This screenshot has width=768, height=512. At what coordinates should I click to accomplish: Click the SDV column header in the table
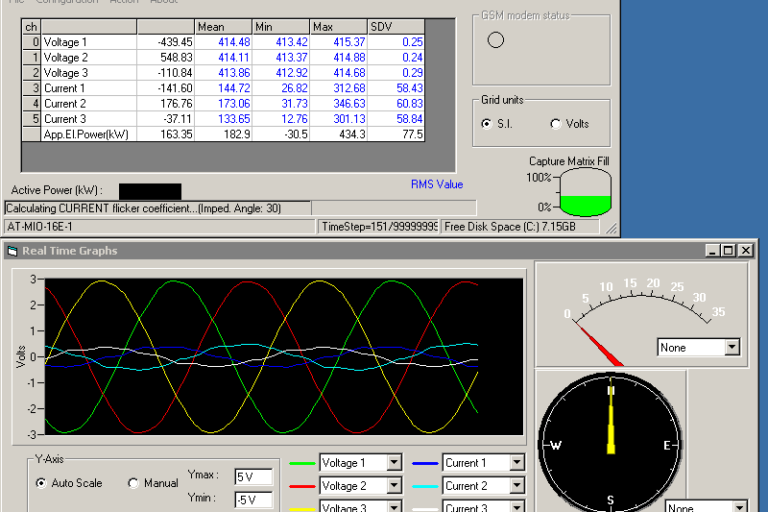tap(396, 26)
